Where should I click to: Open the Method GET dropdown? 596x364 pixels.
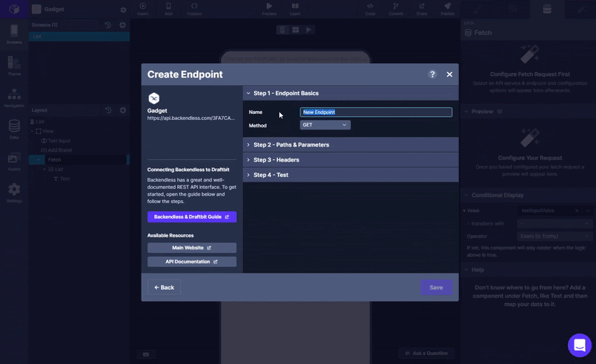(325, 125)
